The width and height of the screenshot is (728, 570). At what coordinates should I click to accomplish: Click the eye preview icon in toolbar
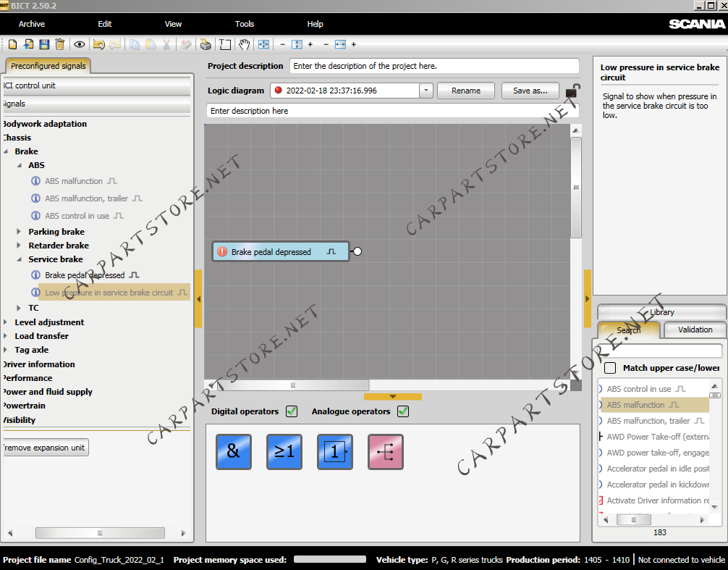click(80, 45)
